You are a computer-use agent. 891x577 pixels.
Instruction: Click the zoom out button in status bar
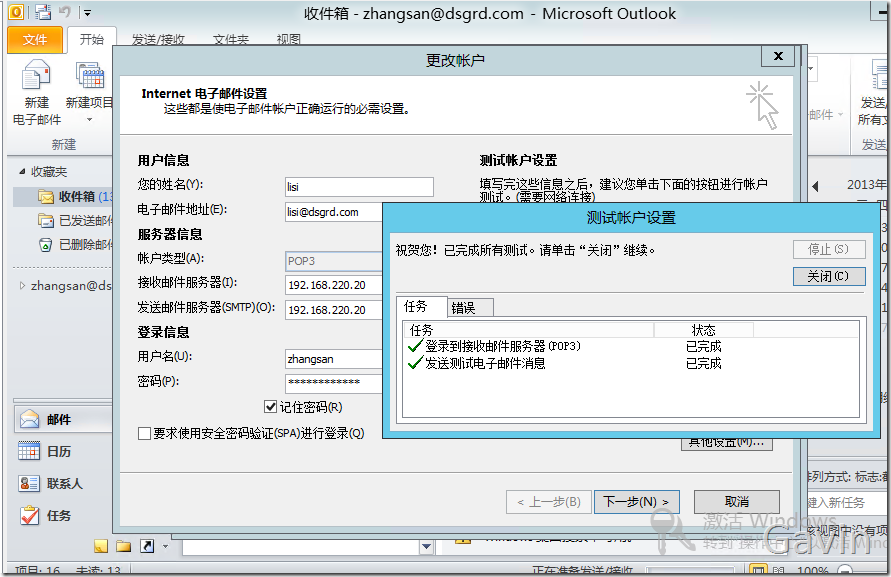pos(845,570)
